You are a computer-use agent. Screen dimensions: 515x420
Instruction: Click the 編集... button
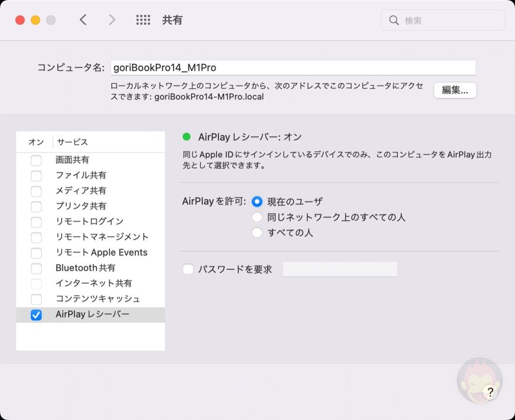(454, 90)
